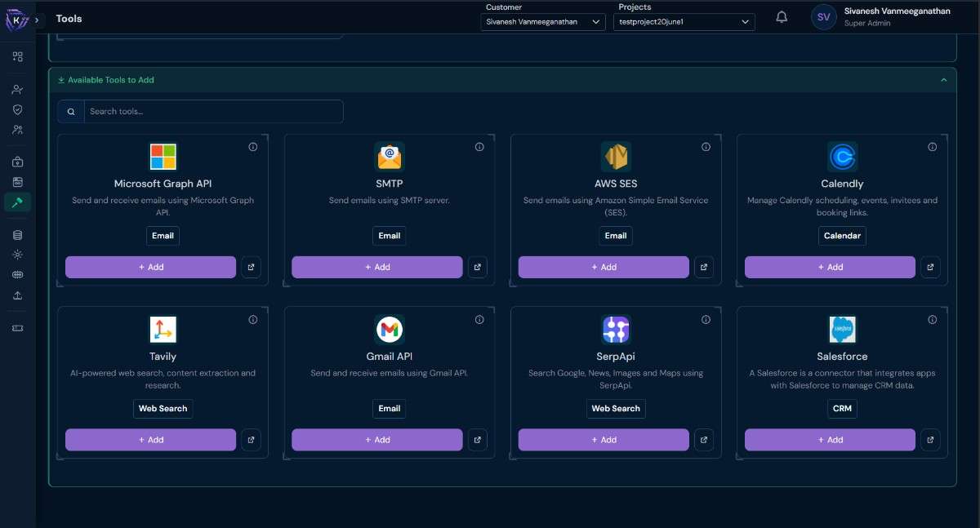Add the SMTP tool

click(x=377, y=267)
